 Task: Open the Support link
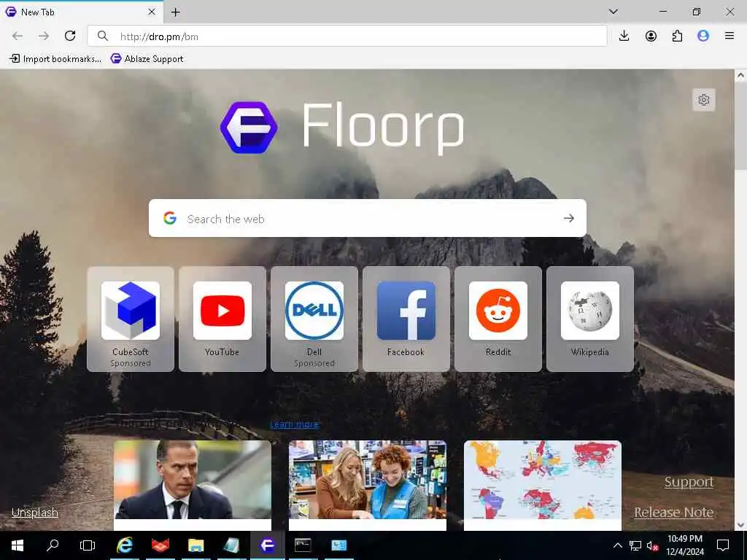coord(689,482)
